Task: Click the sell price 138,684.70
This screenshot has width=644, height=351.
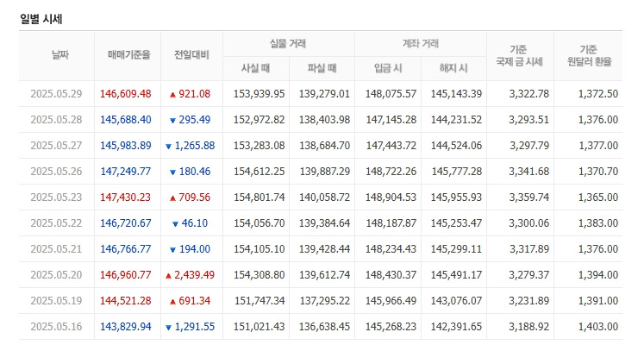Action: pos(324,146)
